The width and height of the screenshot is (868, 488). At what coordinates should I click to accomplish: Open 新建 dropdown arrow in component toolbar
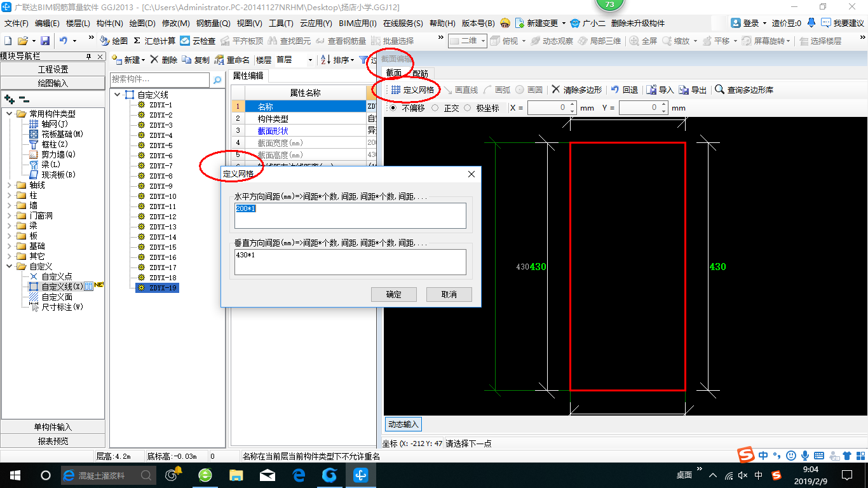[143, 60]
